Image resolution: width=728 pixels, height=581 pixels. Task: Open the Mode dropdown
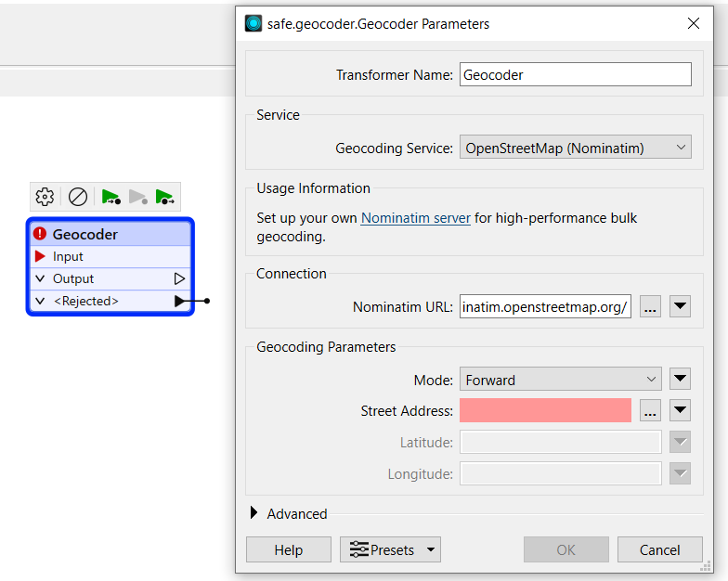click(x=561, y=380)
